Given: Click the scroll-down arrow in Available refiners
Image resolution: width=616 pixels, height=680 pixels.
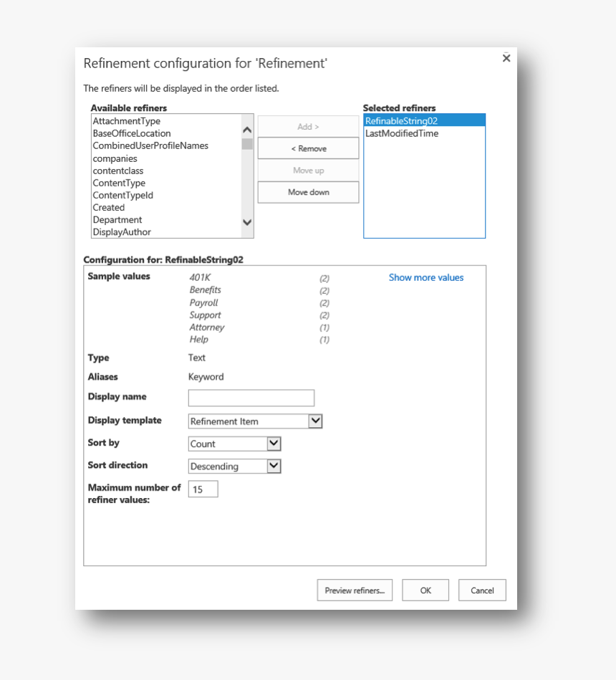Looking at the screenshot, I should pyautogui.click(x=247, y=224).
